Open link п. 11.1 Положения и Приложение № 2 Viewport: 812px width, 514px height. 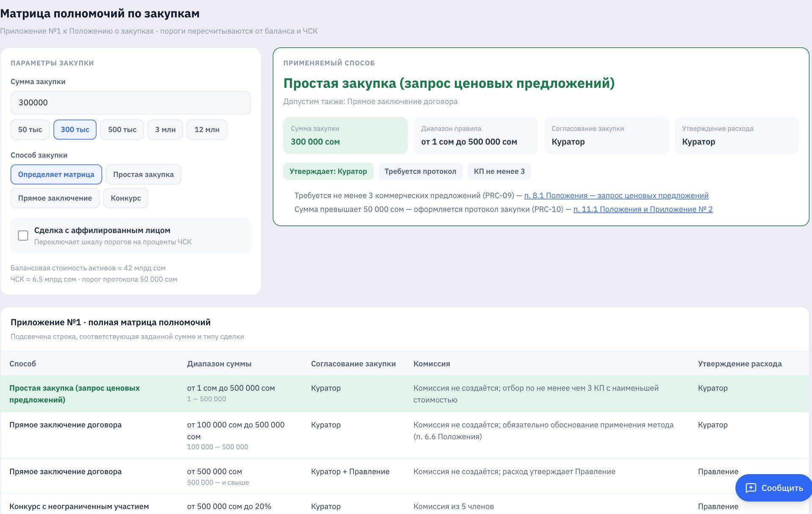pyautogui.click(x=643, y=209)
